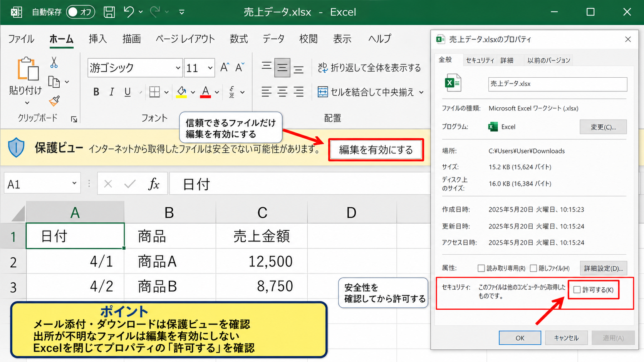
Task: Check the 隠しファイル(H) checkbox
Action: coord(533,268)
